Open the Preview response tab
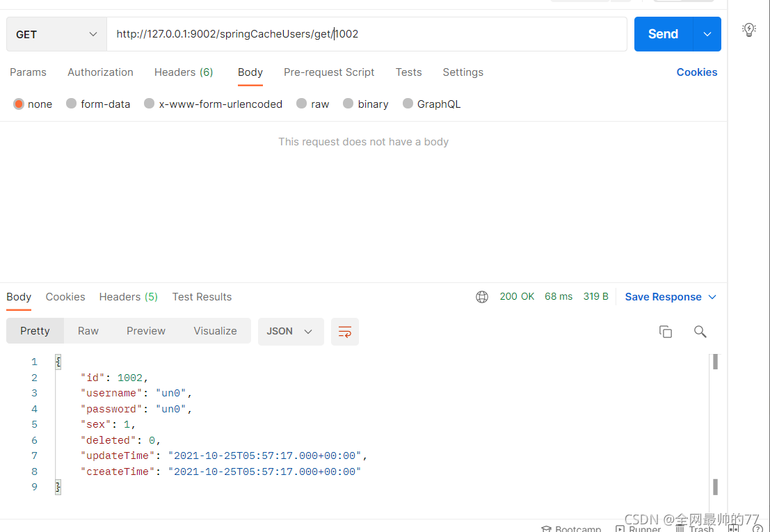 pyautogui.click(x=145, y=331)
